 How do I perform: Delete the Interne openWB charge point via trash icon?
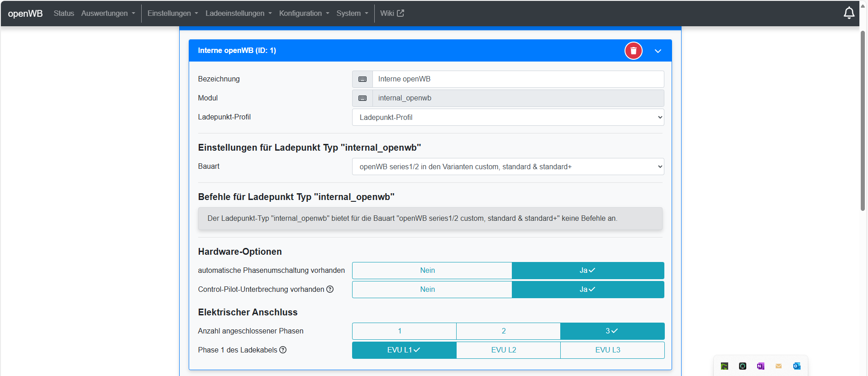tap(634, 51)
